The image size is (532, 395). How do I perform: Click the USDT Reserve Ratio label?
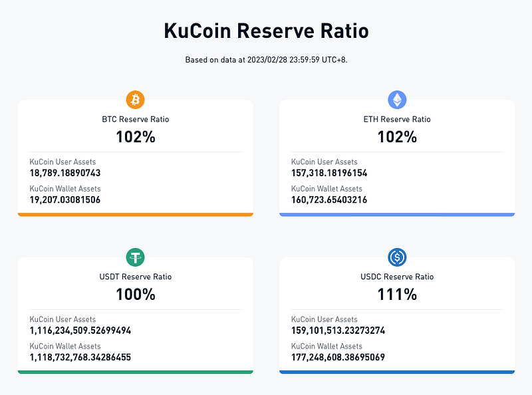tap(136, 277)
